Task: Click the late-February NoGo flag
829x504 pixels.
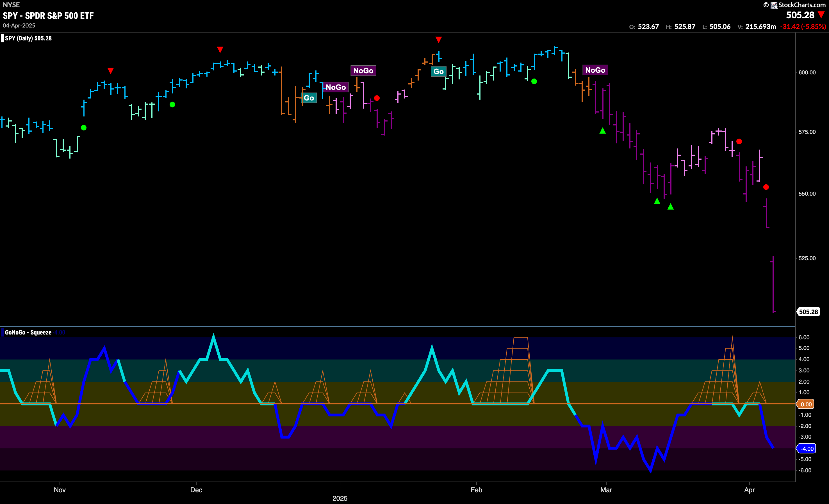Action: 595,70
